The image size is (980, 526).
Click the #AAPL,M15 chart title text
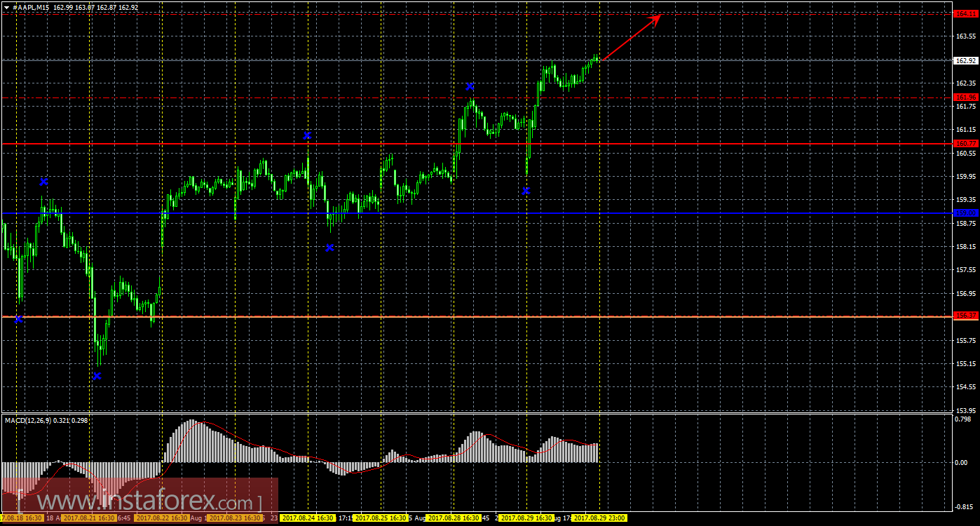31,7
